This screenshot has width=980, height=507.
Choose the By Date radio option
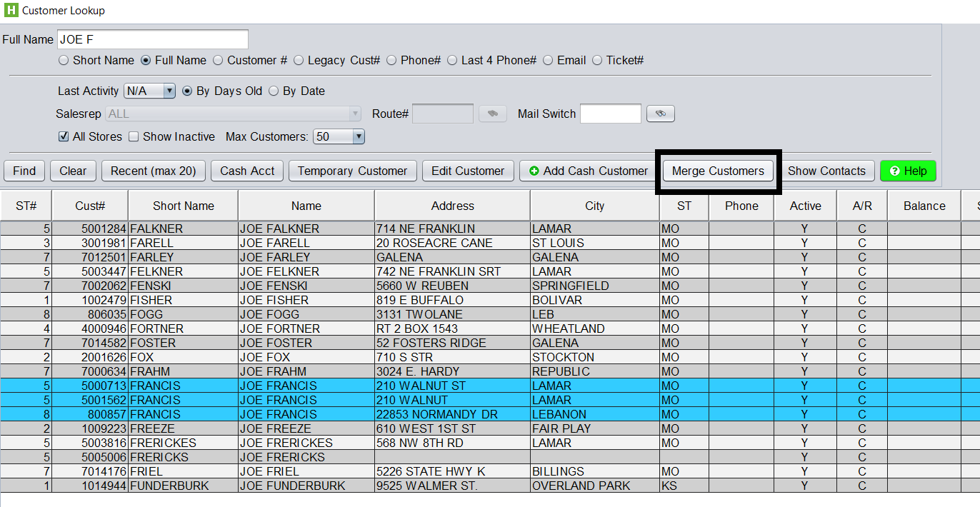click(x=274, y=91)
